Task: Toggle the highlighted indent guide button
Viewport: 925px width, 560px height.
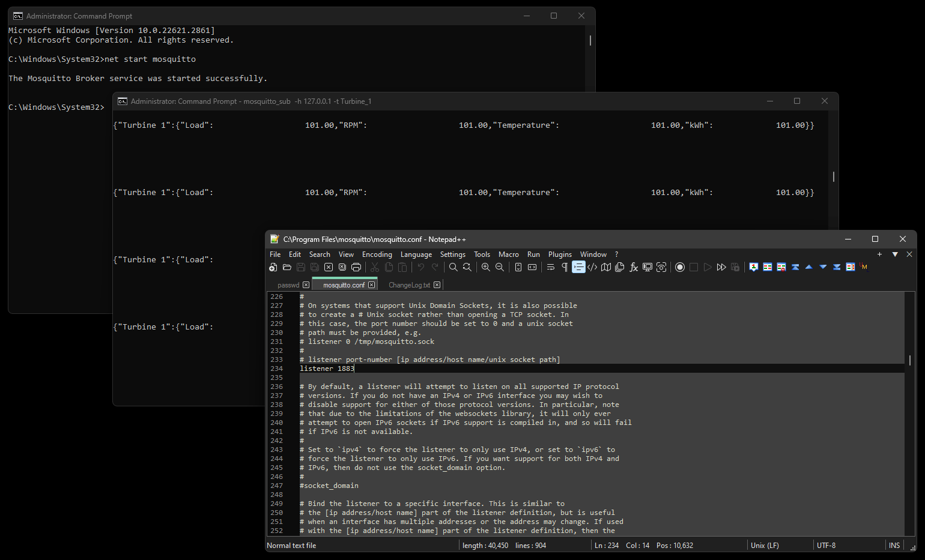Action: pyautogui.click(x=578, y=267)
